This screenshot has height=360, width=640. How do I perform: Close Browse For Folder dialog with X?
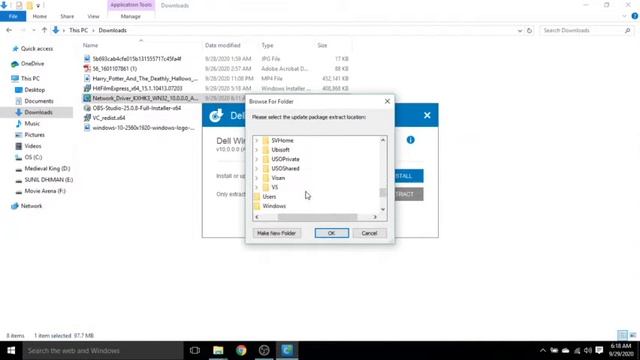387,101
